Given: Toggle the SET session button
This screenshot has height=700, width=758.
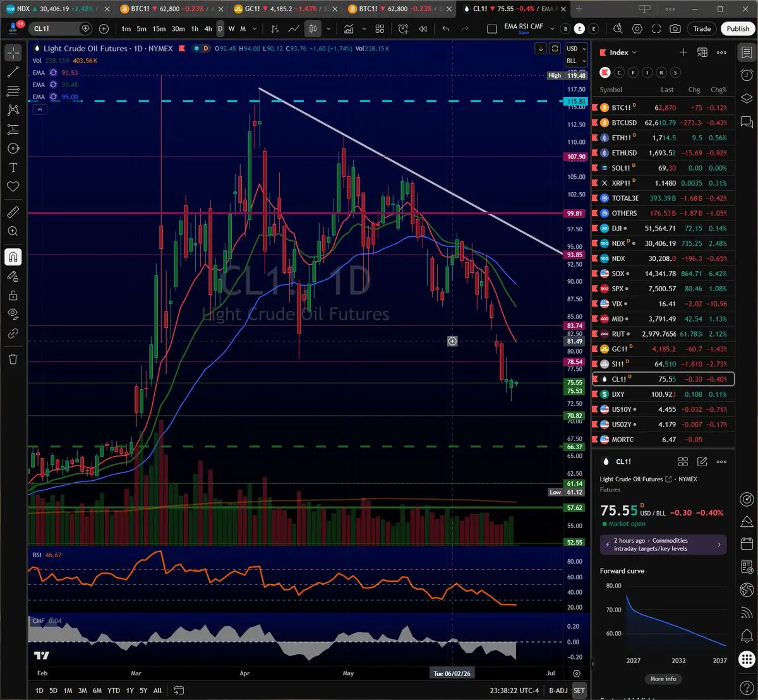Looking at the screenshot, I should pos(579,691).
